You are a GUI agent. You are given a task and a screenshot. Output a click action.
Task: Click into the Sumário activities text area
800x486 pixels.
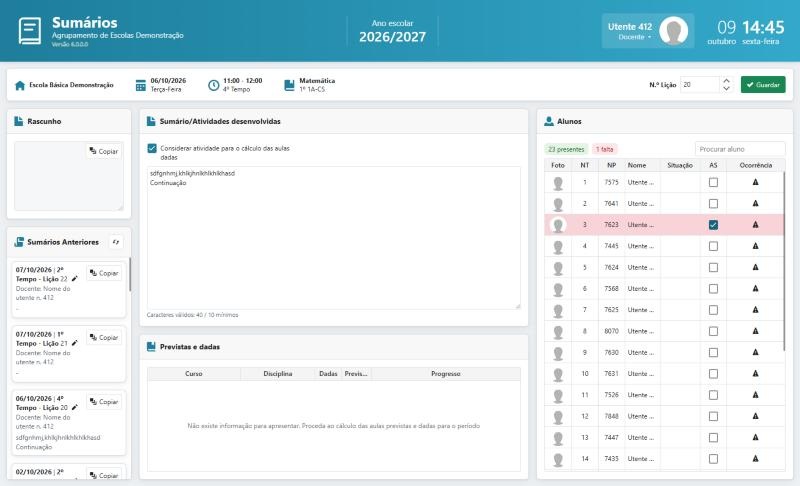tap(334, 238)
